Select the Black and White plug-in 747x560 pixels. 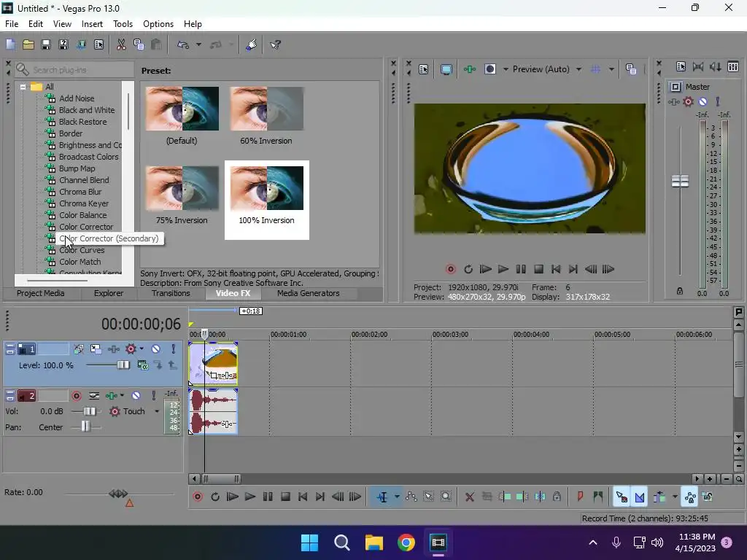coord(87,110)
